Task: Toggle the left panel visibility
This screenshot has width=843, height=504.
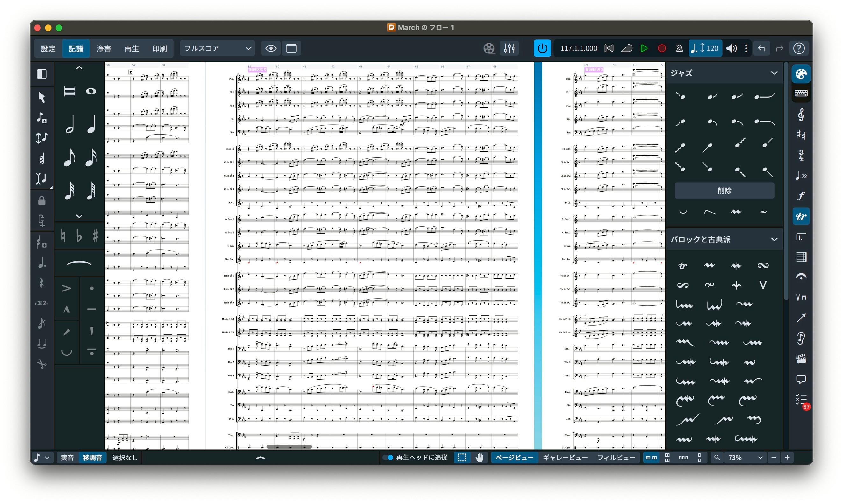Action: tap(42, 74)
